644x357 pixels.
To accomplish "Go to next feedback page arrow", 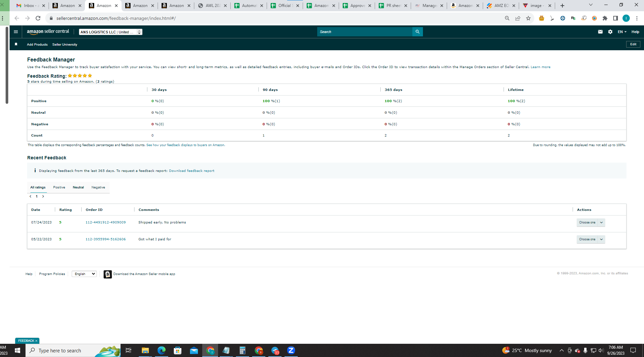I will [43, 196].
